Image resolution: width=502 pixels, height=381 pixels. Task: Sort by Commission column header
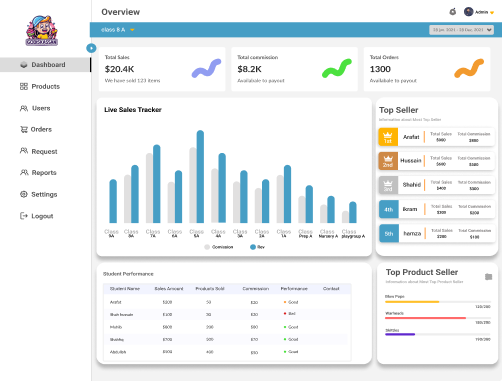click(x=256, y=289)
